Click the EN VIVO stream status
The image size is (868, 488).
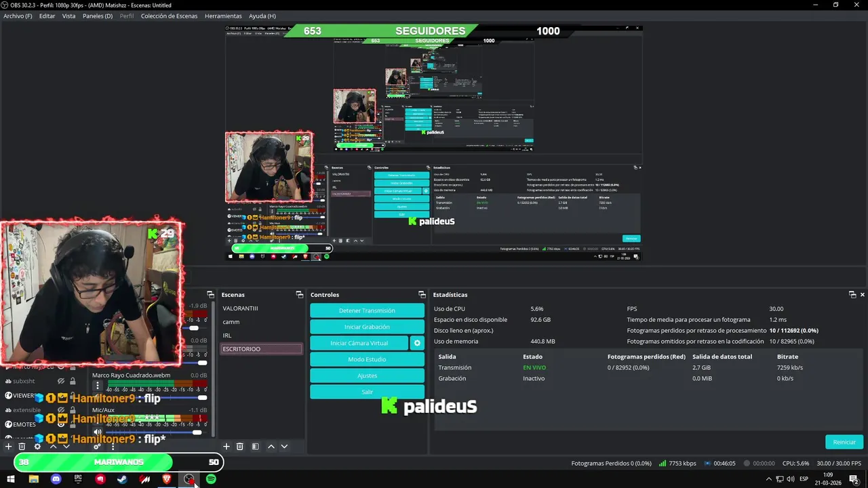(x=534, y=367)
